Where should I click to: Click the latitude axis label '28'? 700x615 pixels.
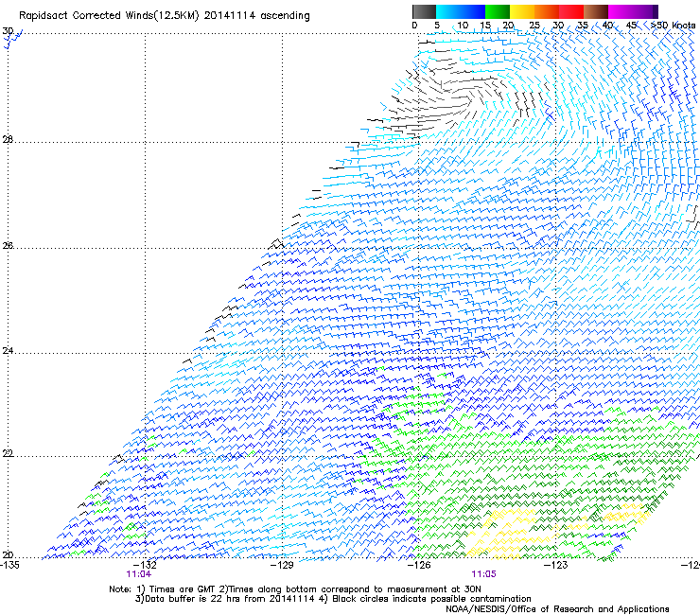[8, 139]
